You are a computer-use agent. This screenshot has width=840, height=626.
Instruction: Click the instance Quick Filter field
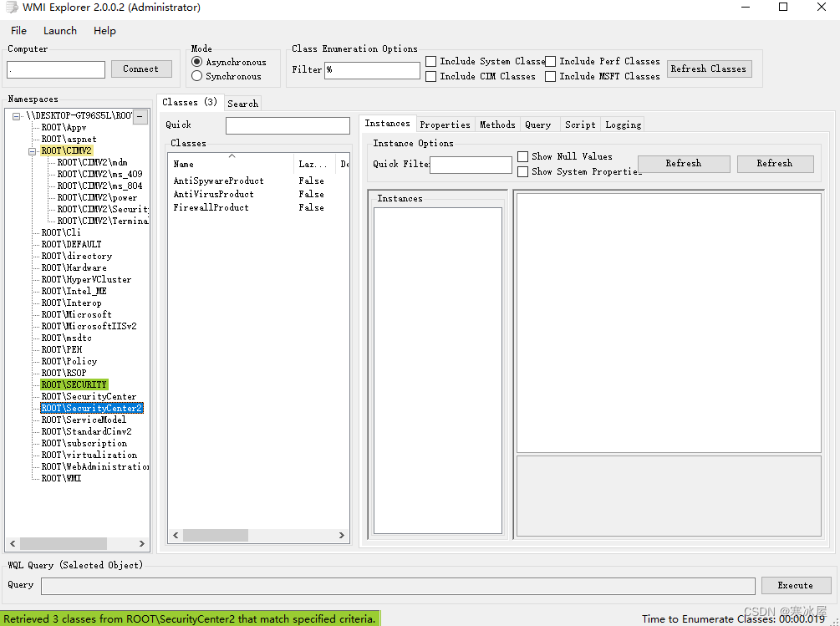coord(471,165)
